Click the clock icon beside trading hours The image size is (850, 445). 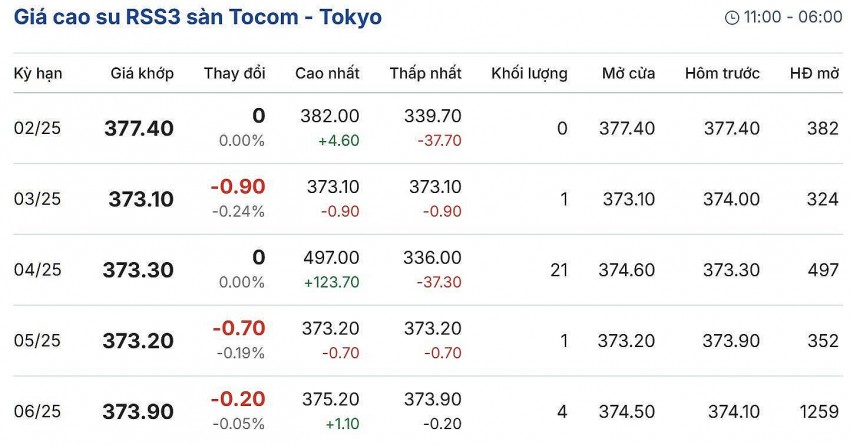pyautogui.click(x=732, y=18)
